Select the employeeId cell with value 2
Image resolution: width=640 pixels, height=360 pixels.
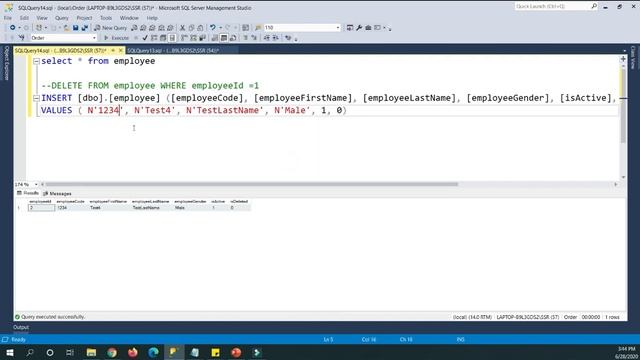[x=41, y=208]
